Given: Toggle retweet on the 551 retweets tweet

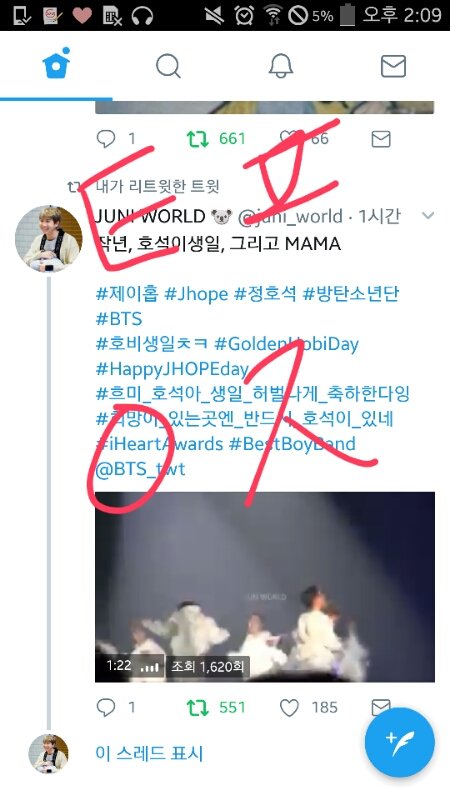Looking at the screenshot, I should coord(197,707).
